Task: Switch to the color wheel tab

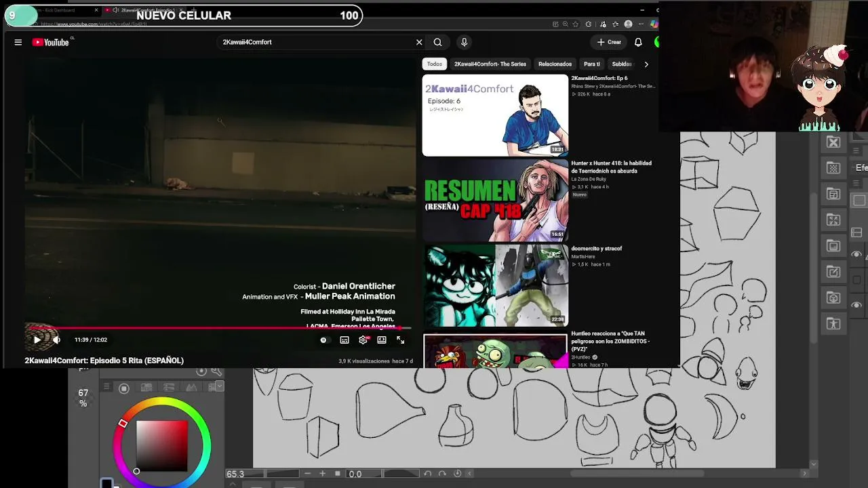Action: tap(124, 388)
